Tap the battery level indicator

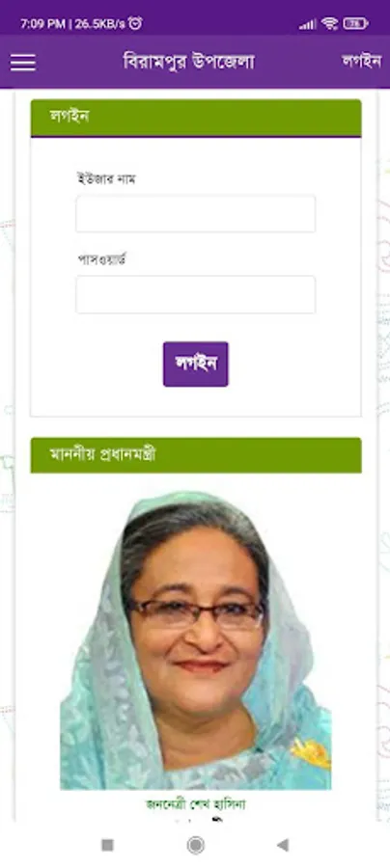[355, 24]
